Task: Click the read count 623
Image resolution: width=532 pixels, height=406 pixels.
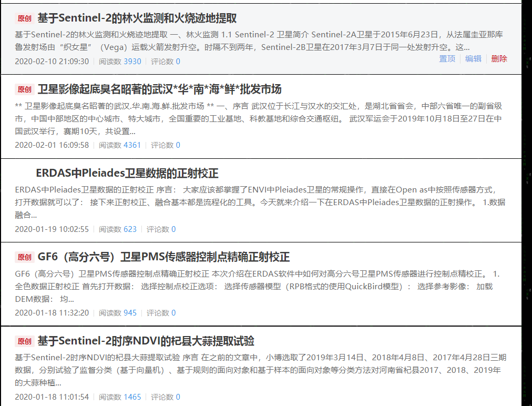Action: pyautogui.click(x=130, y=229)
